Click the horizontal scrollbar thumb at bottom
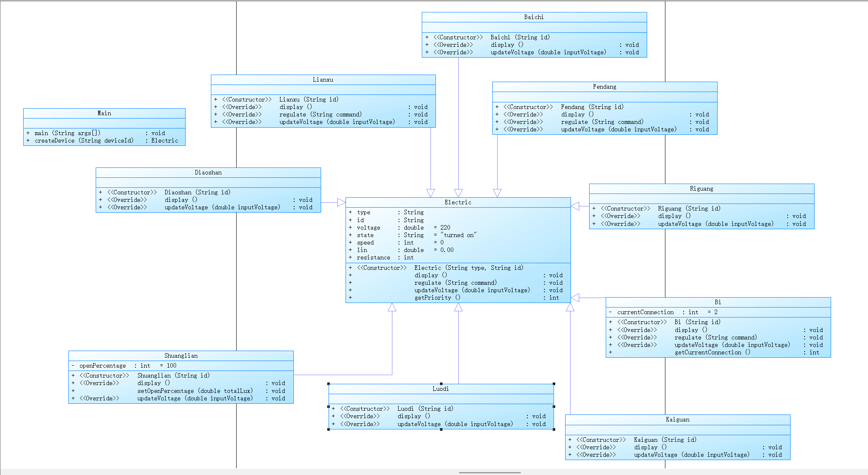 [x=490, y=472]
